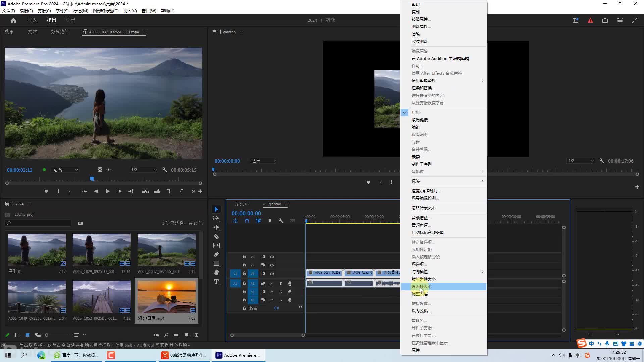Toggle V2 track output eye
This screenshot has height=362, width=644.
tap(272, 265)
